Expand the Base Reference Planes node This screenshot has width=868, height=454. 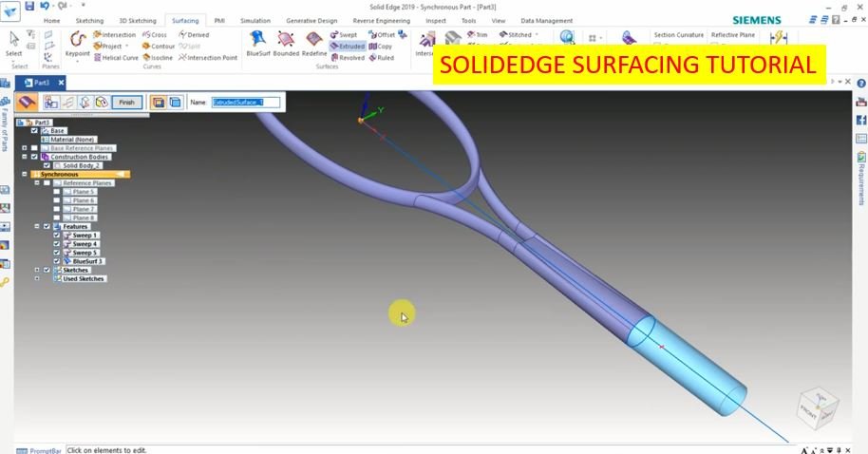click(x=25, y=148)
